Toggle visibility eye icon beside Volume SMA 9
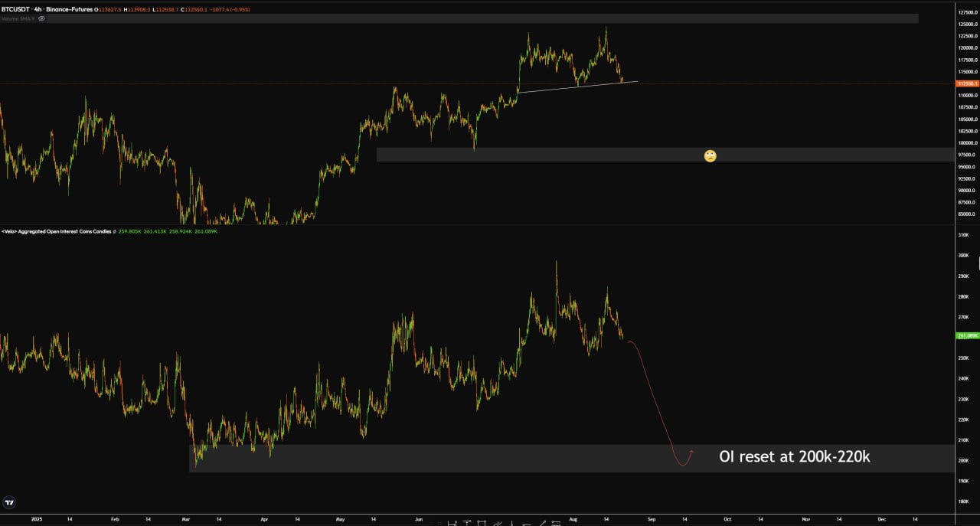This screenshot has width=980, height=526. tap(42, 18)
